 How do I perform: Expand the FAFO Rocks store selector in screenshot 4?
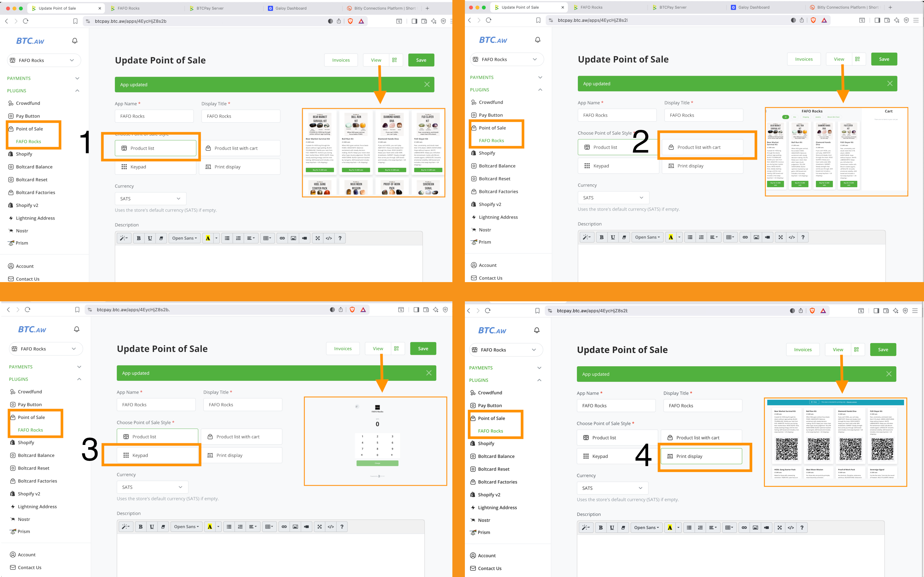click(506, 349)
